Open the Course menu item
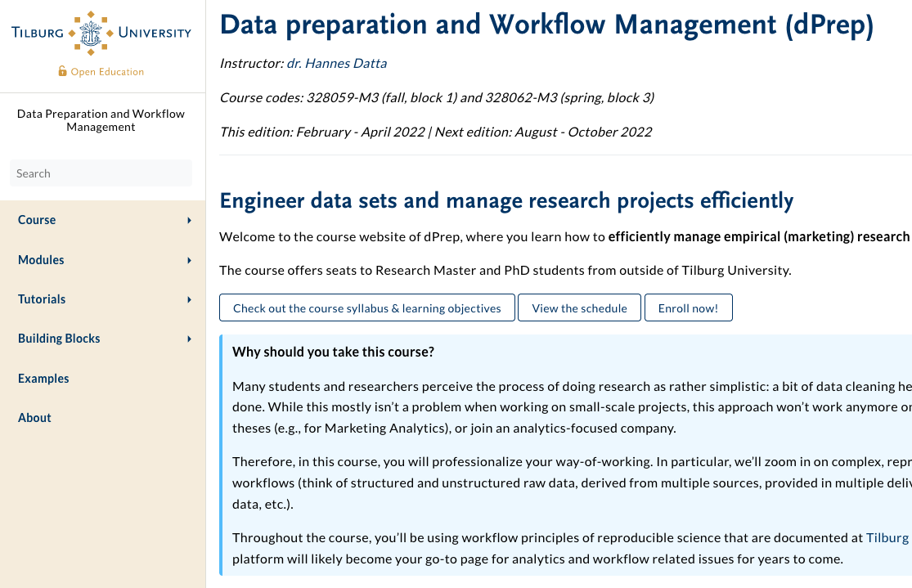 (x=37, y=220)
